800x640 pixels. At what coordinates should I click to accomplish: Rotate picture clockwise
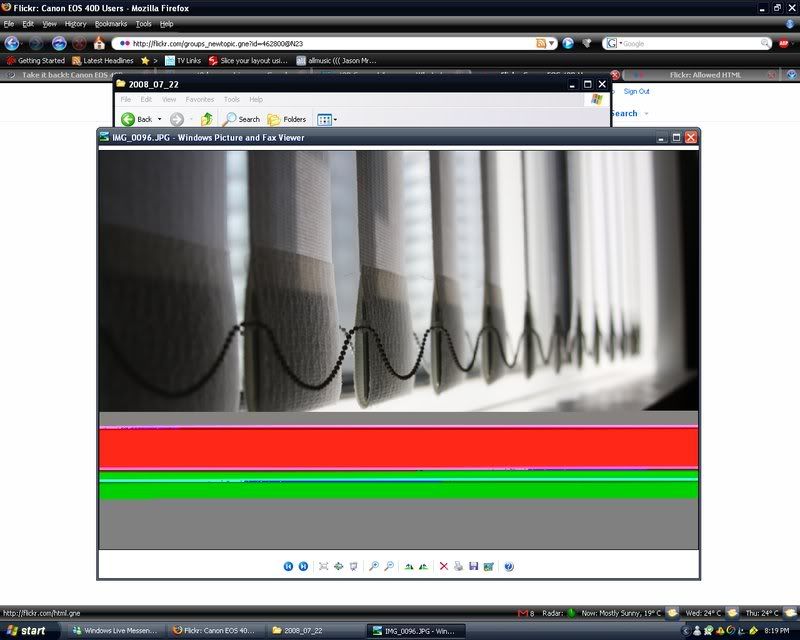tap(409, 566)
